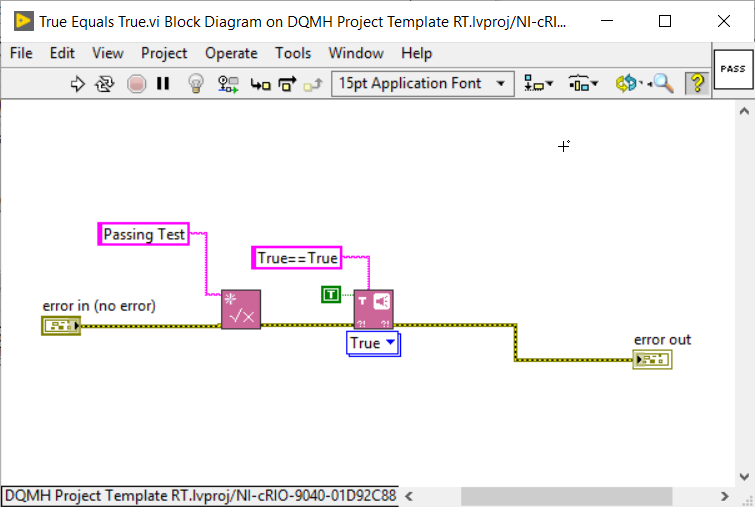Screen dimensions: 755x507
Task: Open the Operate menu
Action: [231, 53]
